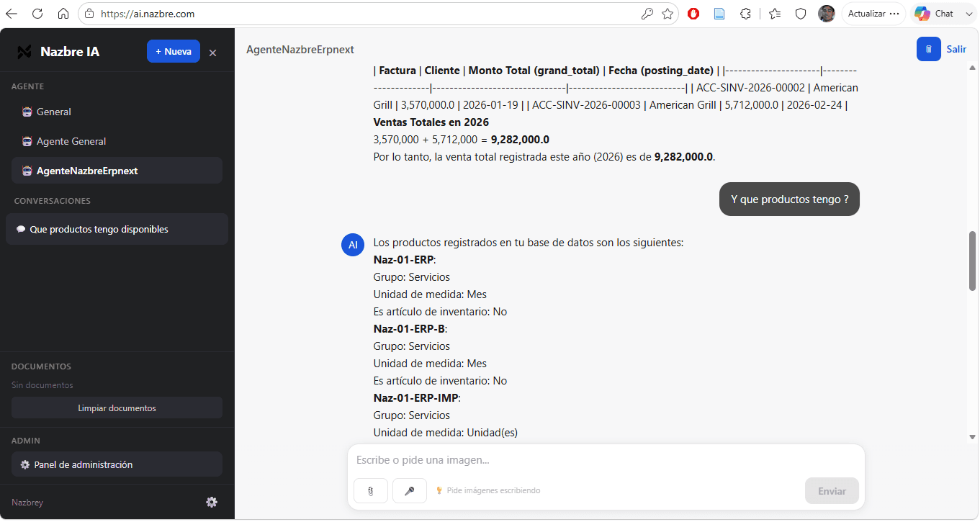980x522 pixels.
Task: Click the AI avatar bubble
Action: [353, 245]
